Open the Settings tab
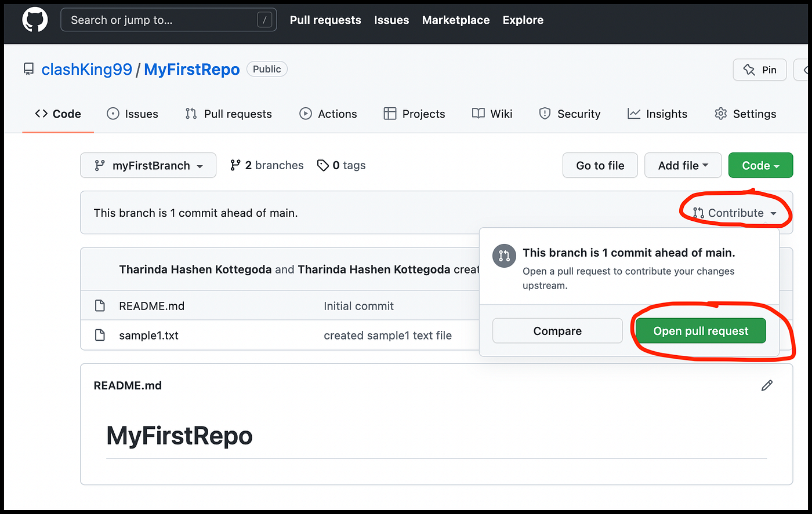The height and width of the screenshot is (514, 812). [746, 114]
